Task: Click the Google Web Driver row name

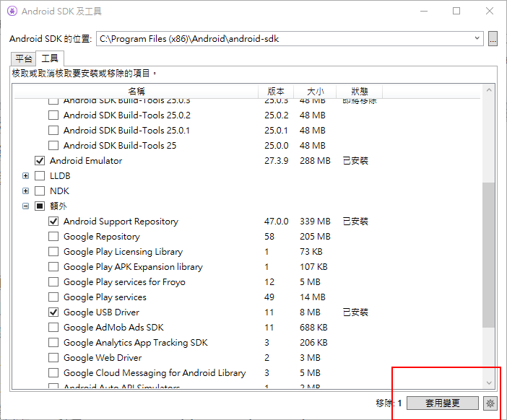Action: (x=103, y=358)
